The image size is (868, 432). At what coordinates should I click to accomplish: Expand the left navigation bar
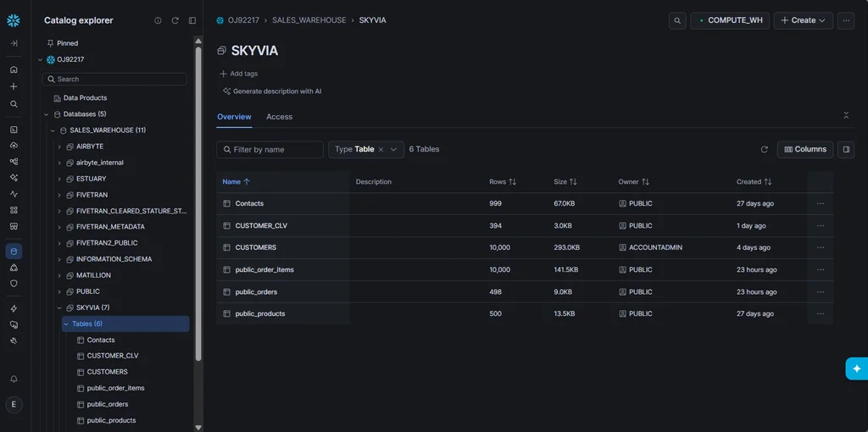click(x=14, y=43)
